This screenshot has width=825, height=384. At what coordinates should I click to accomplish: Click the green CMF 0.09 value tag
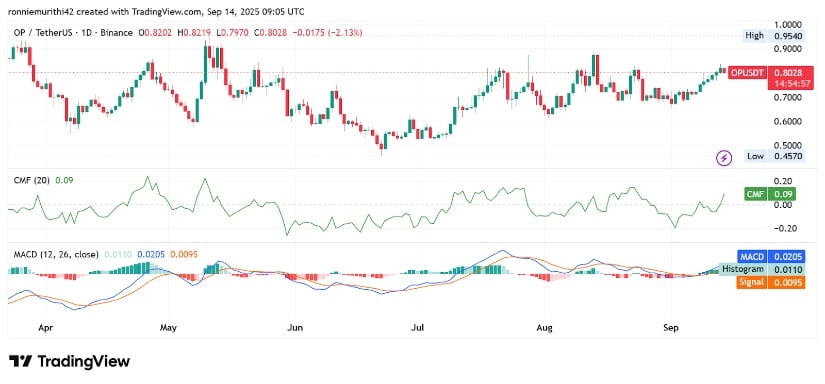point(770,194)
